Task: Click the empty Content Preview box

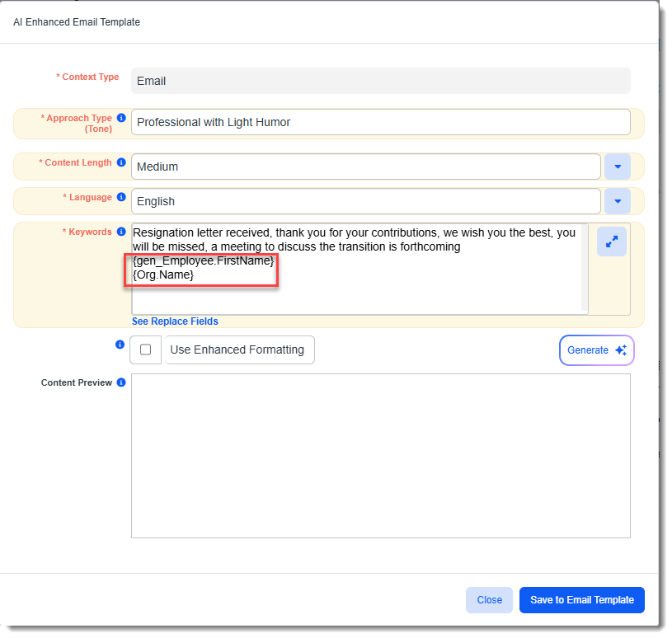Action: (380, 456)
